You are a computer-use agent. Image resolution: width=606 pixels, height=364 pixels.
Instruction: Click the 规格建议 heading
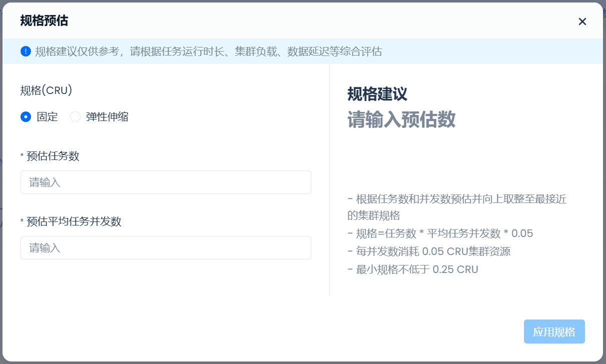(x=377, y=93)
